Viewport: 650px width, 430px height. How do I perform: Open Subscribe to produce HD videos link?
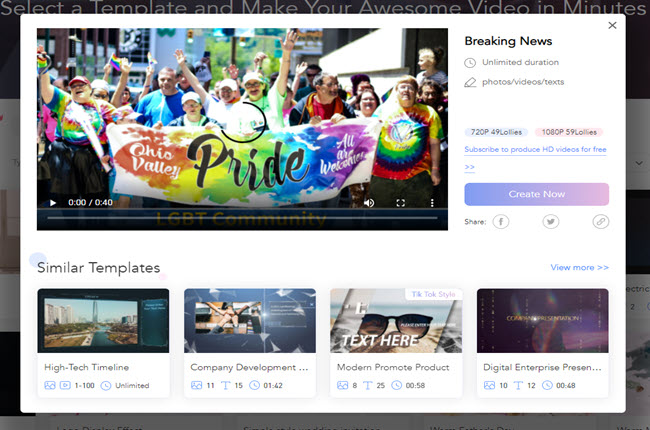(535, 150)
